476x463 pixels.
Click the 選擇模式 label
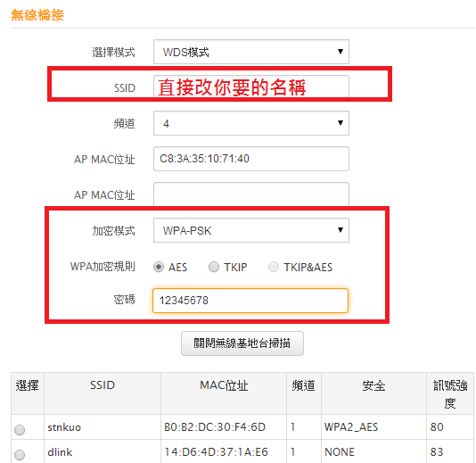pyautogui.click(x=113, y=53)
